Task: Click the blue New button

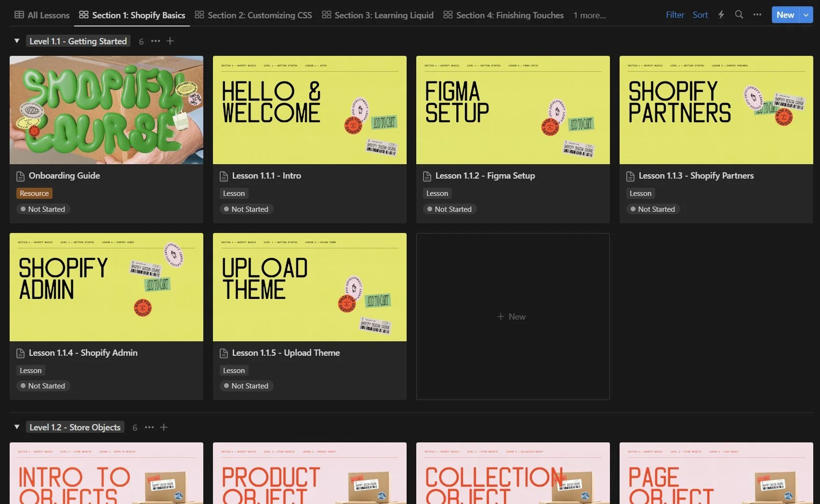Action: click(x=785, y=15)
